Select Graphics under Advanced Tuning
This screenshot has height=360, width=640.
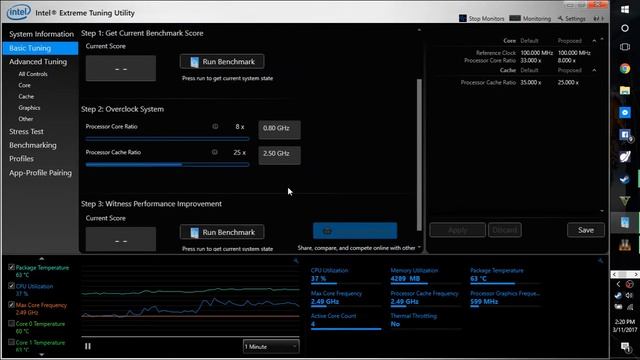pos(29,108)
